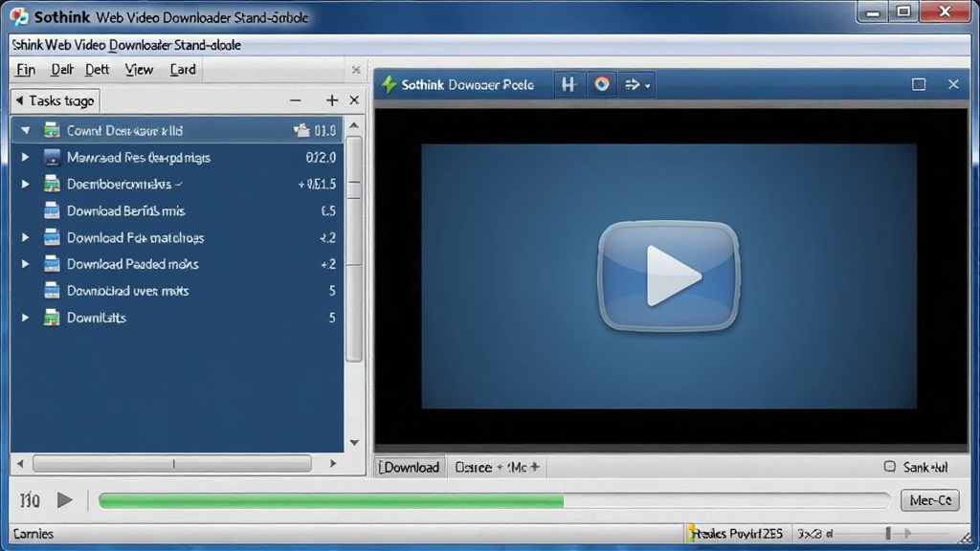Viewport: 980px width, 551px height.
Task: Click the icon of Download Paaded maks row
Action: tap(52, 264)
